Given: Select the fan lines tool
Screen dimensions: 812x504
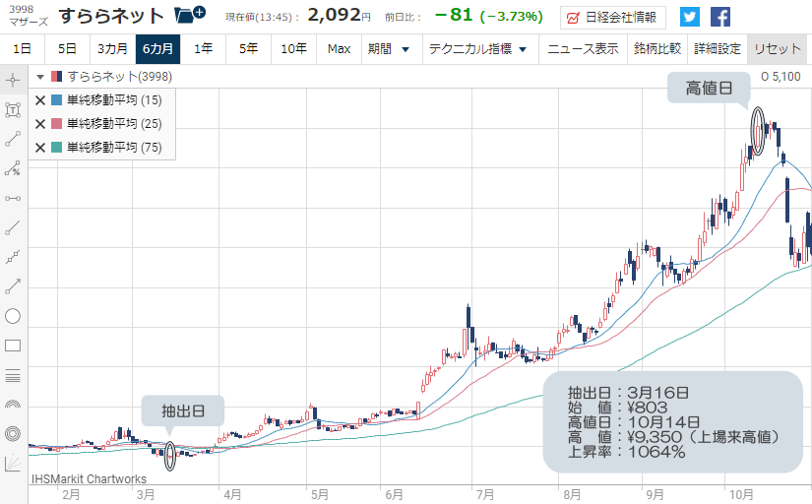Looking at the screenshot, I should coord(13,463).
